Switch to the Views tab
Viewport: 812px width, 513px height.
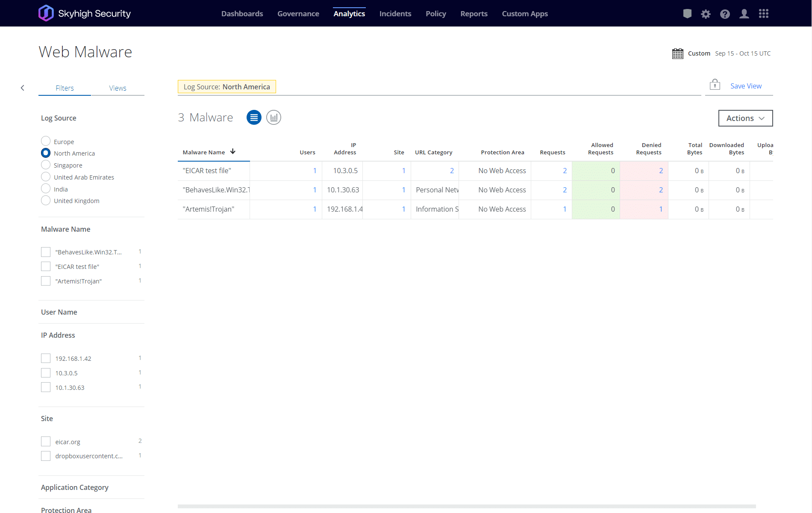(118, 88)
